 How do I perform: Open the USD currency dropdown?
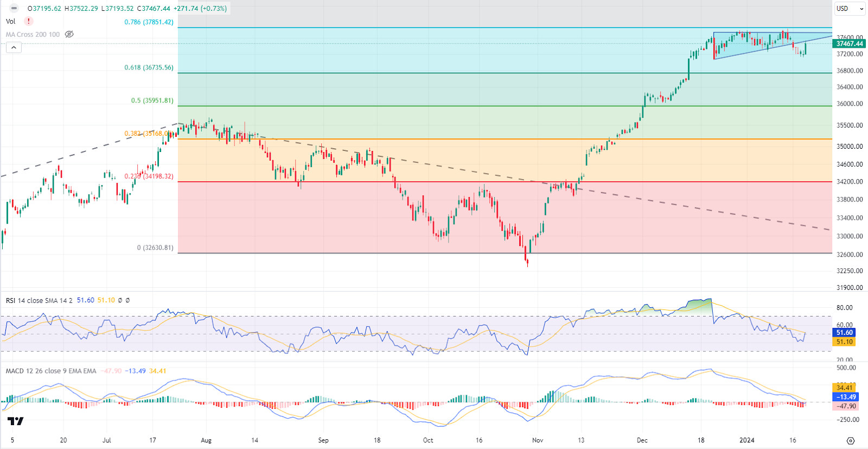[850, 8]
